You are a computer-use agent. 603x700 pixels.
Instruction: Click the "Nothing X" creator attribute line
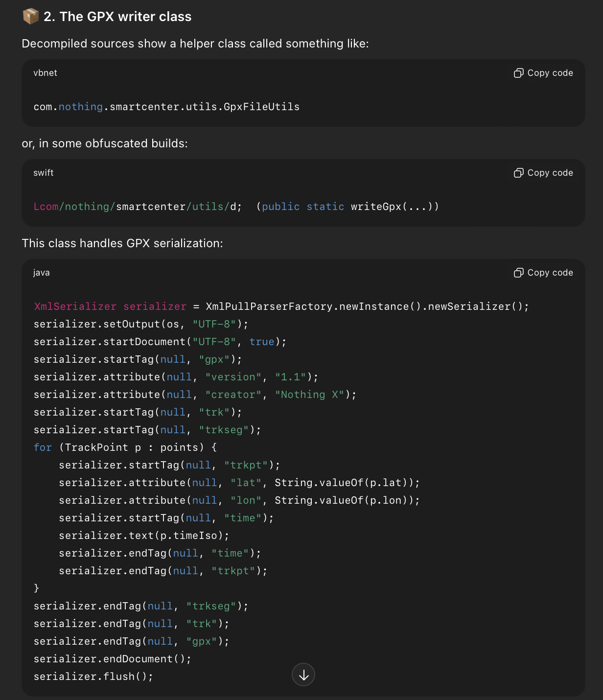(x=195, y=395)
